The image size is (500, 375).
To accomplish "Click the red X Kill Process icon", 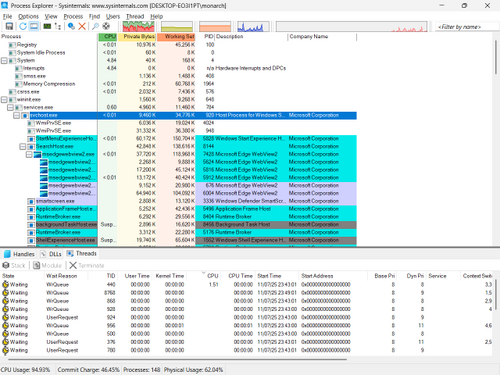I will [82, 26].
